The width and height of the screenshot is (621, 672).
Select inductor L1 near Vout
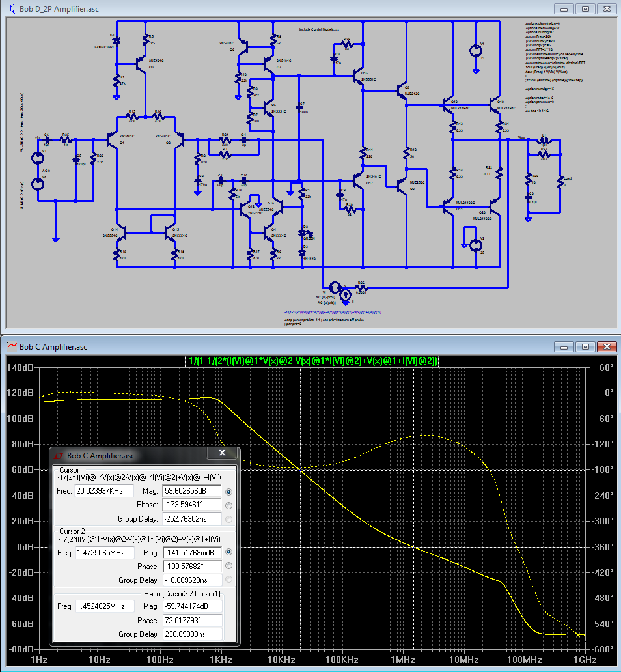(x=544, y=140)
